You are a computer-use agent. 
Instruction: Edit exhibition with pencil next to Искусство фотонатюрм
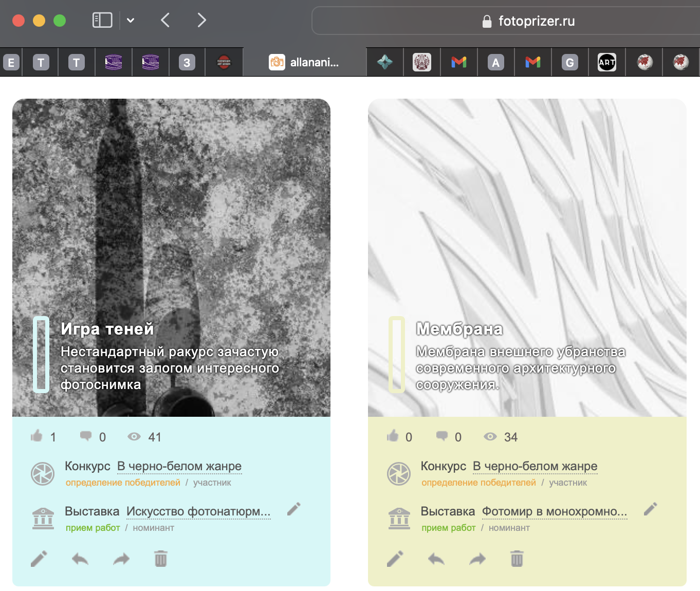tap(293, 509)
